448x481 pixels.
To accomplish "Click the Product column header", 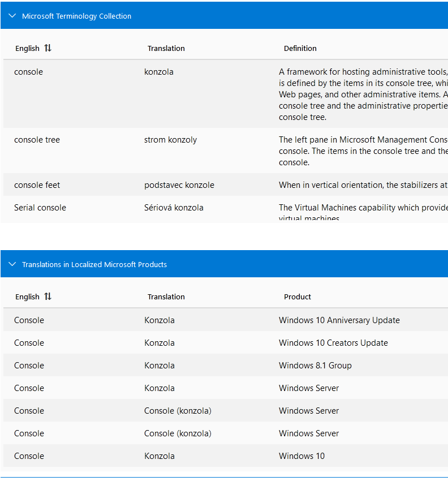I will 297,297.
